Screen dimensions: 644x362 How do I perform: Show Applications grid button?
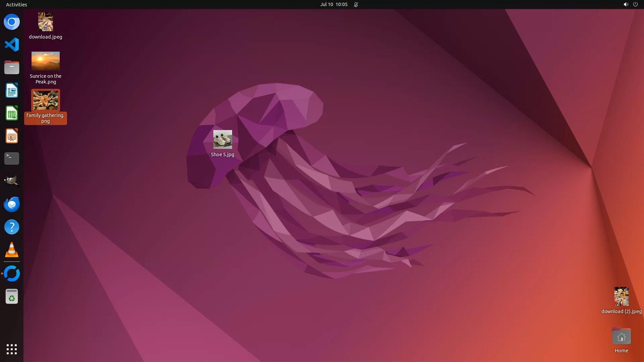(12, 349)
